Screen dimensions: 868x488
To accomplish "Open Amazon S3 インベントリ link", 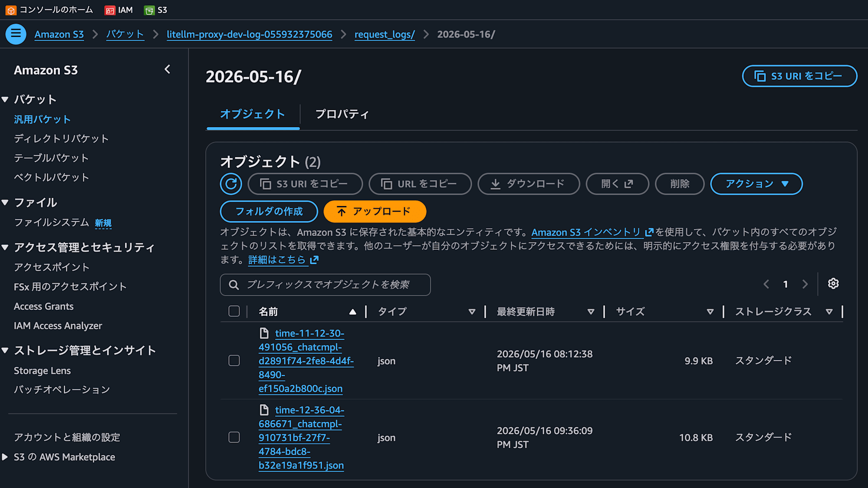I will (x=586, y=233).
